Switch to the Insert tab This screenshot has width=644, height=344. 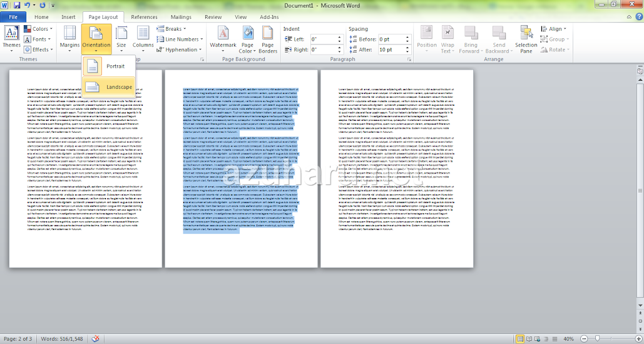tap(68, 17)
